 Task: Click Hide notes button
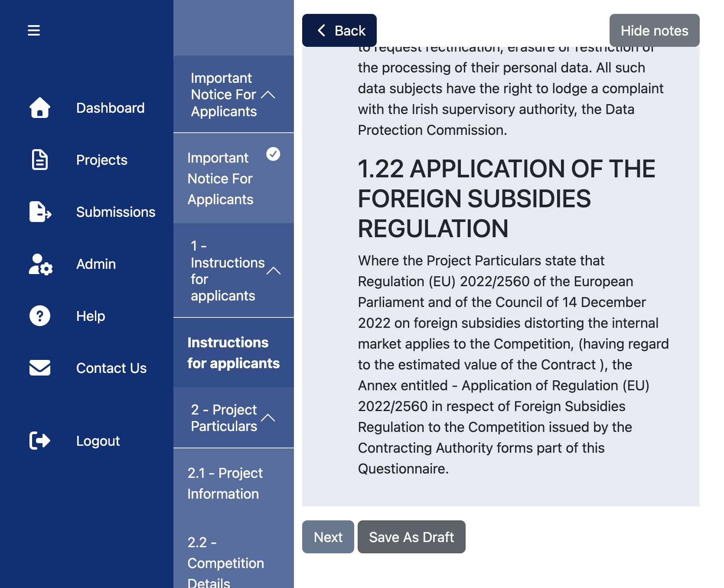click(655, 30)
